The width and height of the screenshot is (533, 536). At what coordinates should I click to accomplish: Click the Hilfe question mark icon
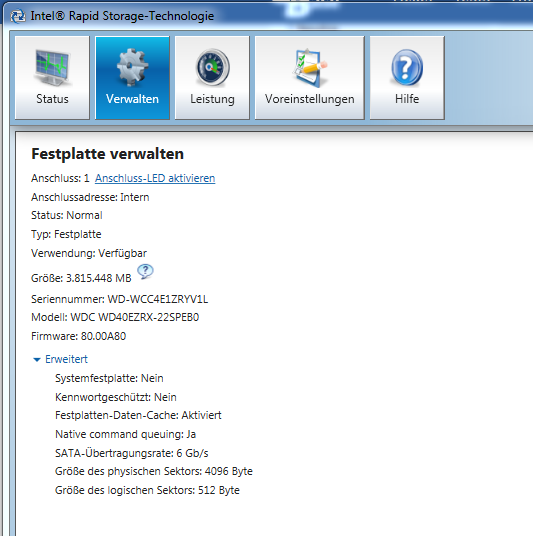click(407, 67)
